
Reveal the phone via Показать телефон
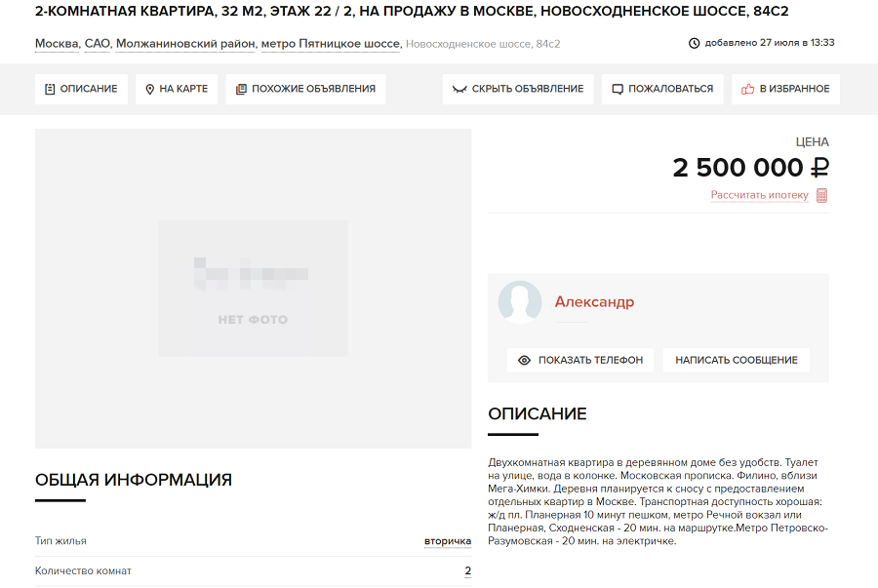(x=580, y=360)
